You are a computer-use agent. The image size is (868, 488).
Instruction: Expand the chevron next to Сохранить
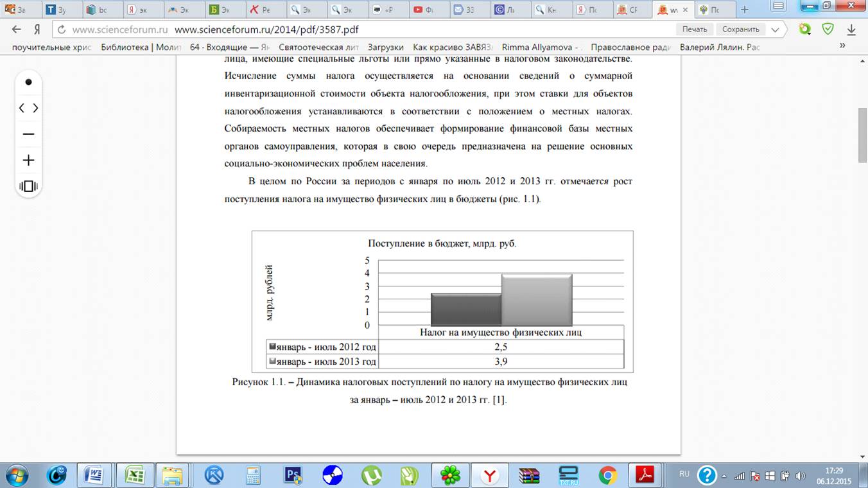pyautogui.click(x=776, y=30)
